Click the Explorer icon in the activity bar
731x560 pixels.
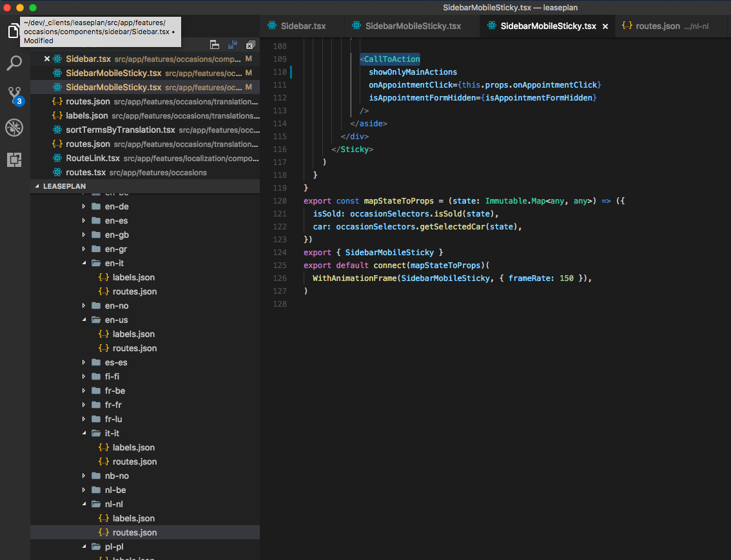tap(14, 31)
